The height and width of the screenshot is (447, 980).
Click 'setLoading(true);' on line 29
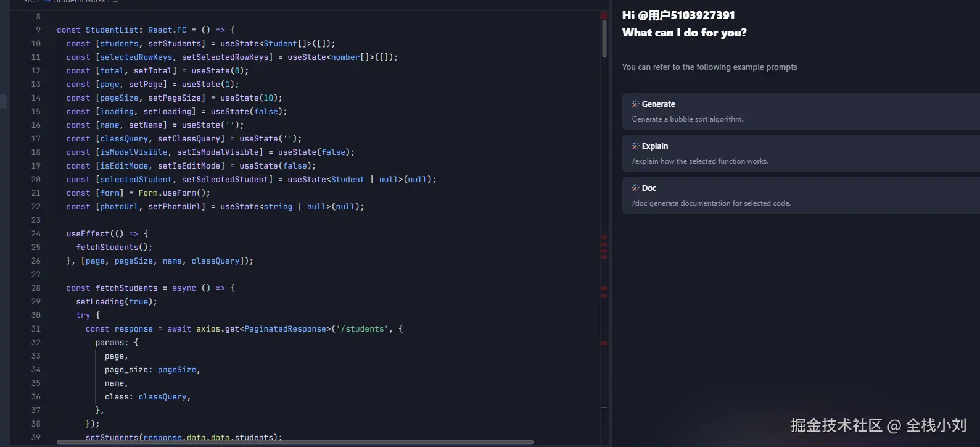pos(117,301)
